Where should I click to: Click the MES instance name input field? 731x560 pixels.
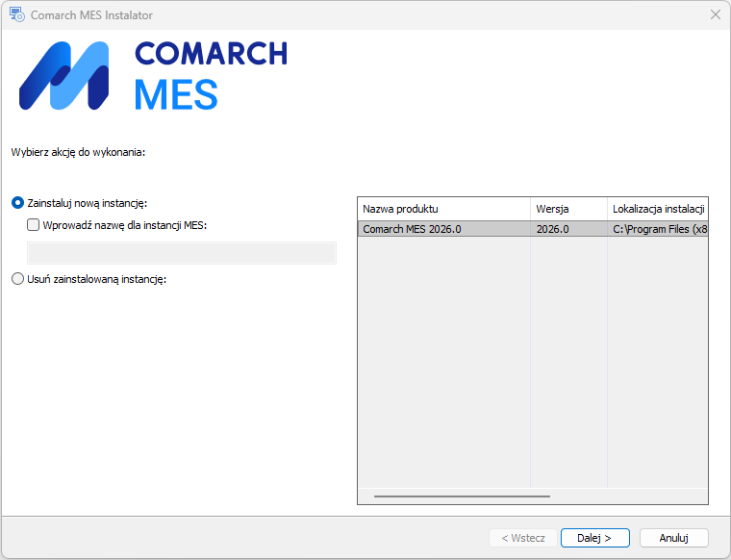tap(182, 253)
